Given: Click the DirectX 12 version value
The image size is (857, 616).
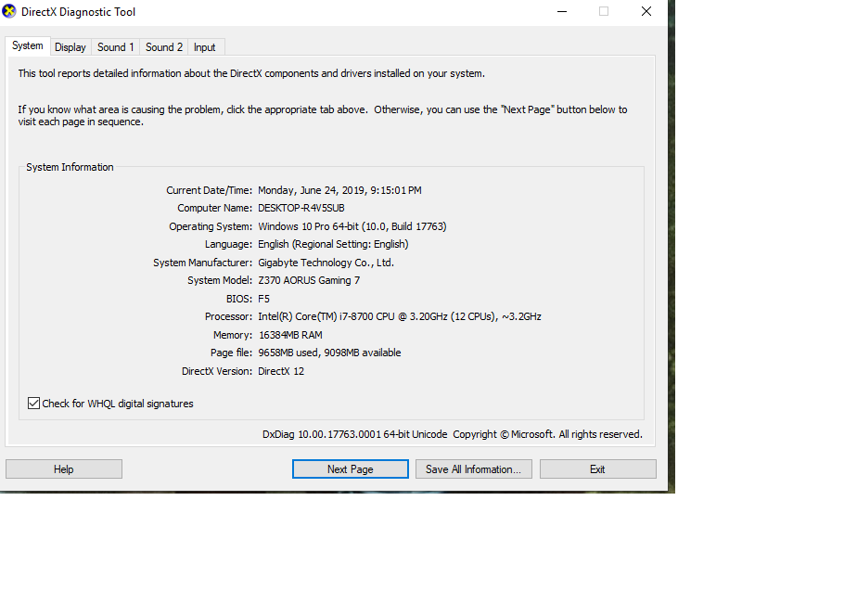Looking at the screenshot, I should tap(281, 371).
